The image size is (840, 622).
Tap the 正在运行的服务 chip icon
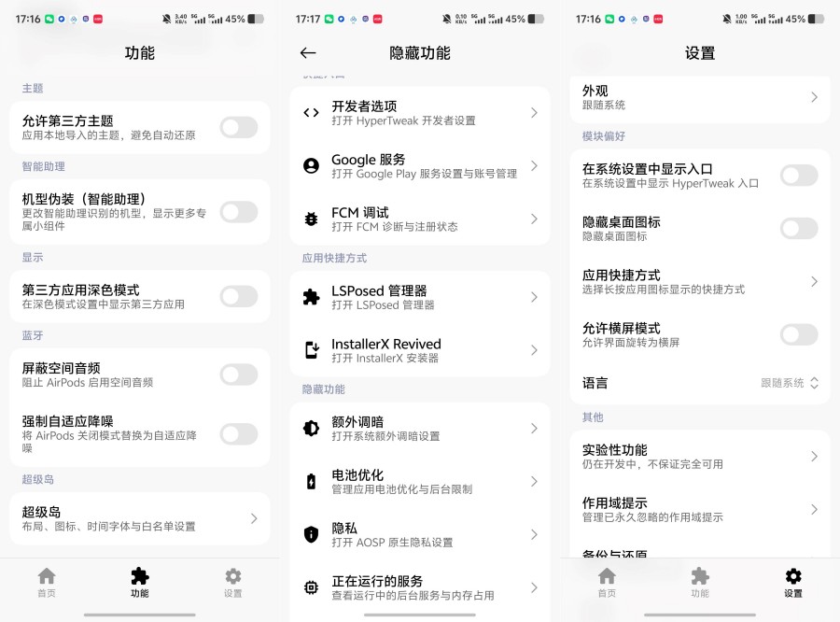tap(311, 587)
